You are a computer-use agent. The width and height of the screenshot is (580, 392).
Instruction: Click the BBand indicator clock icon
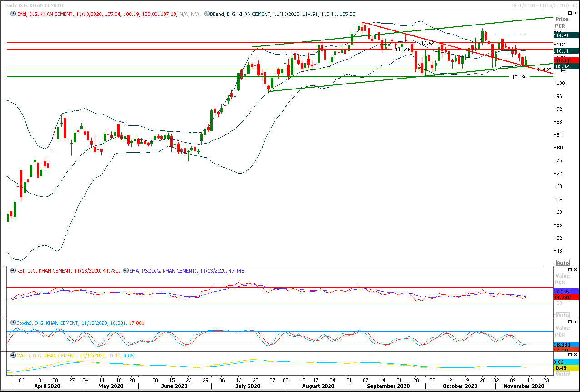pos(207,15)
